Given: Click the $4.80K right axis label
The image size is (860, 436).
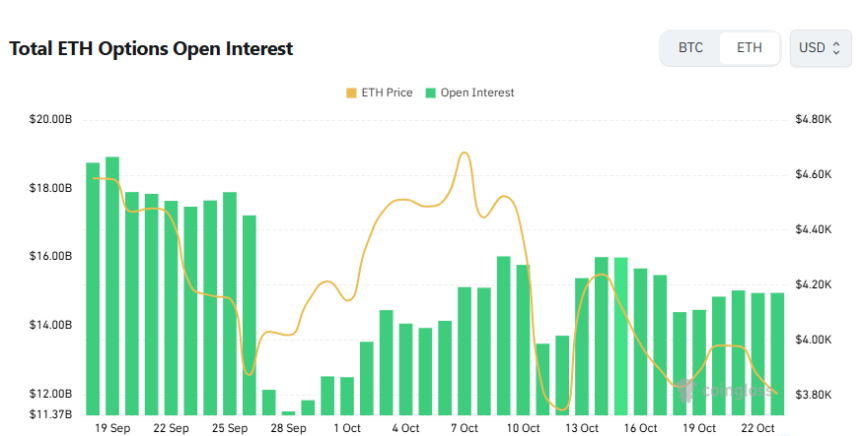Looking at the screenshot, I should 813,119.
